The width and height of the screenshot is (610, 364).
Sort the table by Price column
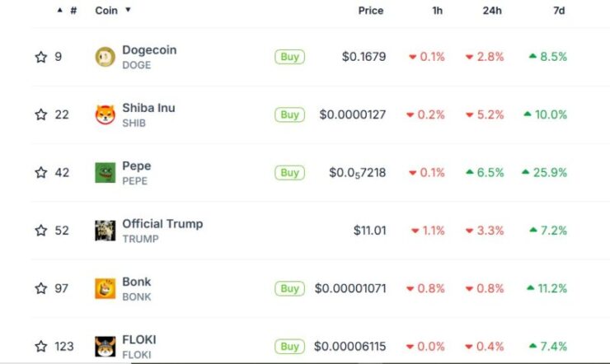click(371, 11)
